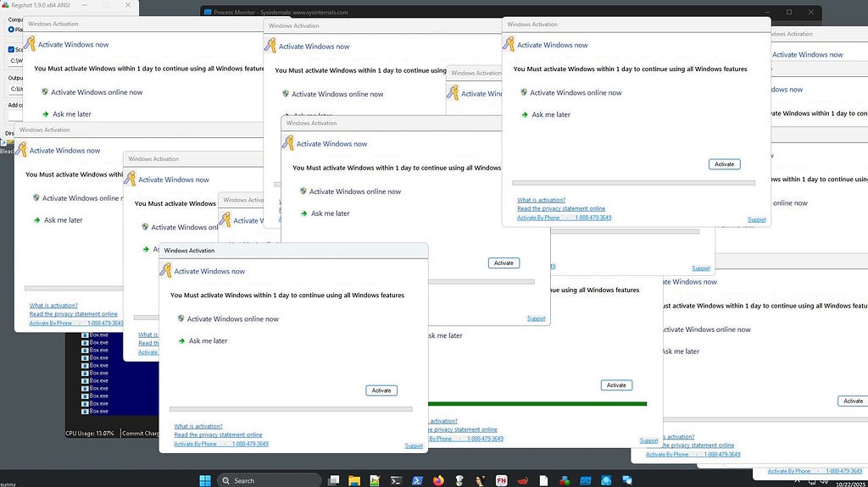Open the Windows Start menu

pos(205,480)
